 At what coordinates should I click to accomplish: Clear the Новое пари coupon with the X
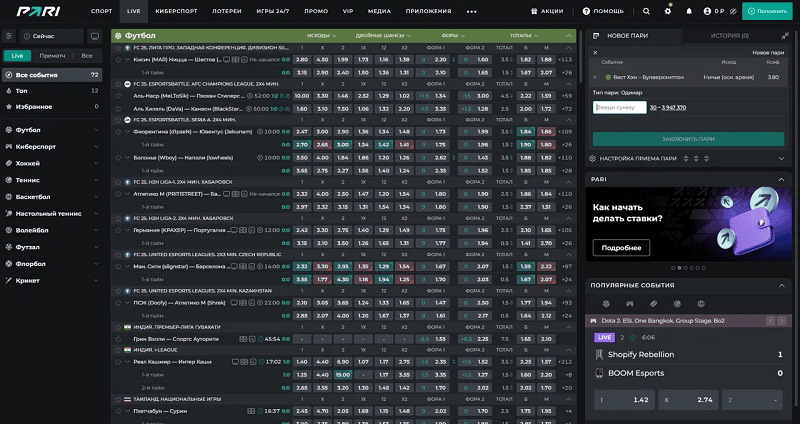[595, 53]
